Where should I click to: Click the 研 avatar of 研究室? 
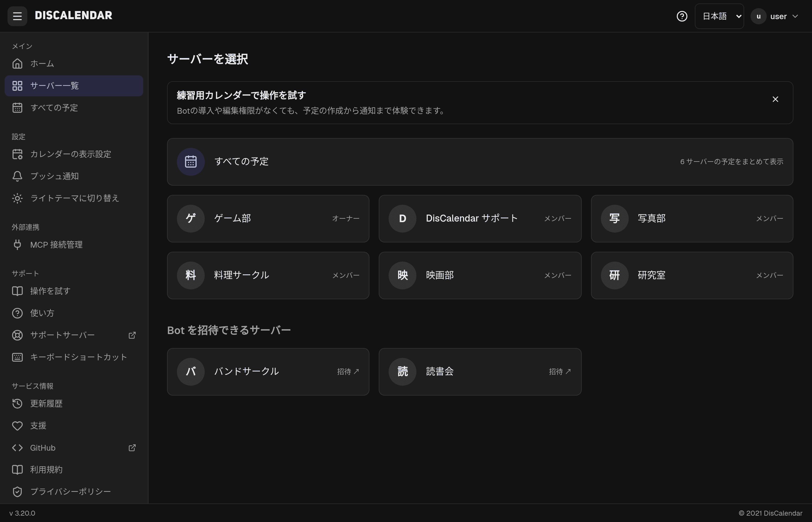point(615,275)
